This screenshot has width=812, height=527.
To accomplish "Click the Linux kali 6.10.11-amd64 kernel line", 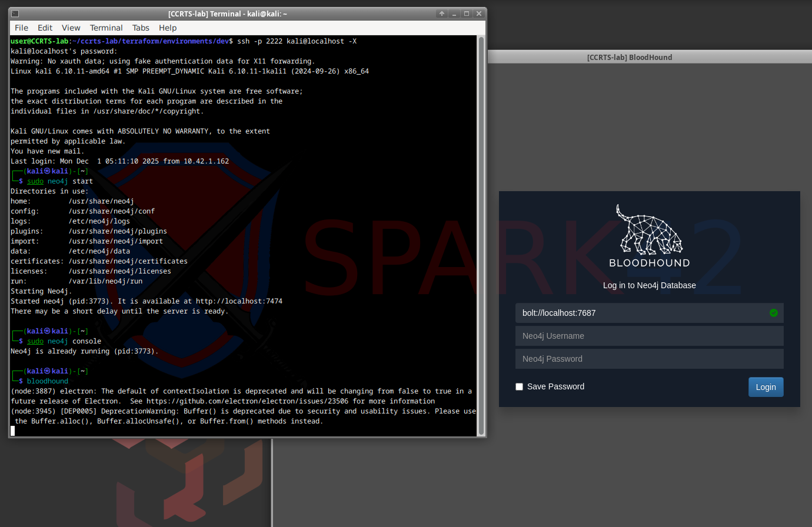I will pyautogui.click(x=189, y=71).
